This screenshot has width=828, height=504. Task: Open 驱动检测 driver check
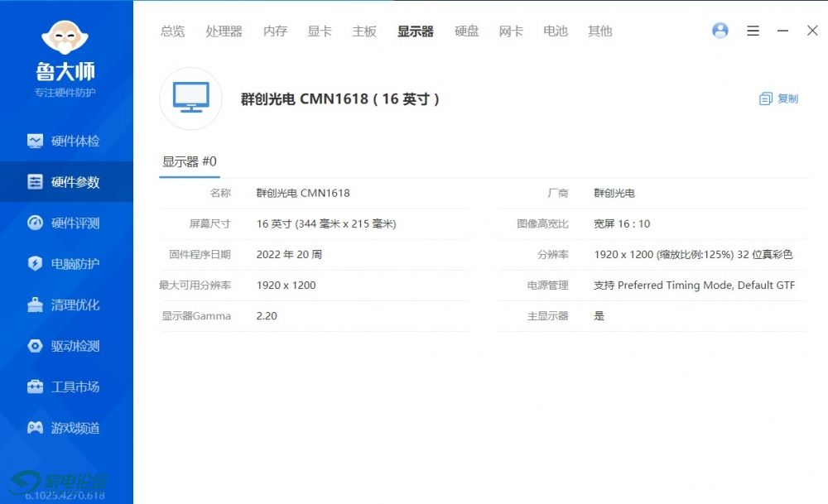coord(66,346)
